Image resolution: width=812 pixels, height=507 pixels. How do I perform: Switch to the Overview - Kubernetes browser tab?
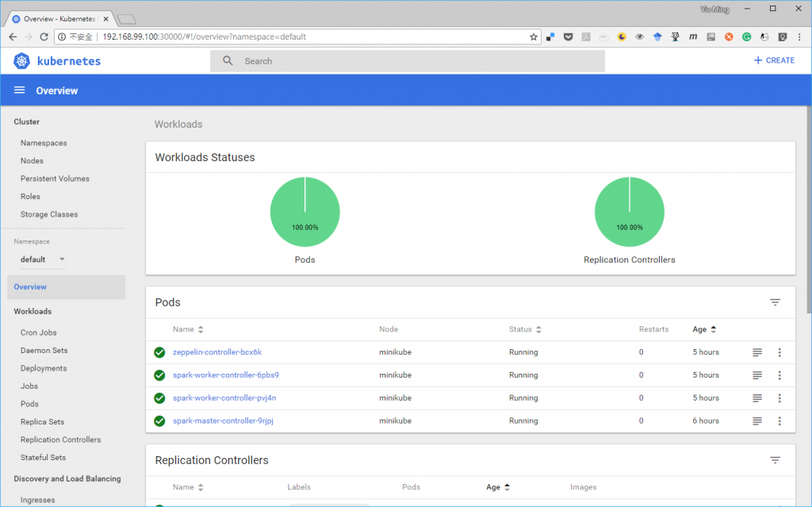pyautogui.click(x=59, y=19)
